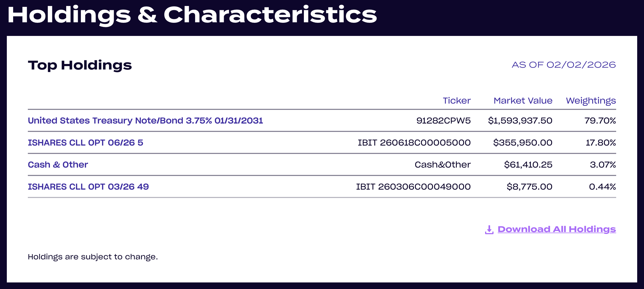
Task: Select the Top Holdings section heading
Action: coord(80,66)
